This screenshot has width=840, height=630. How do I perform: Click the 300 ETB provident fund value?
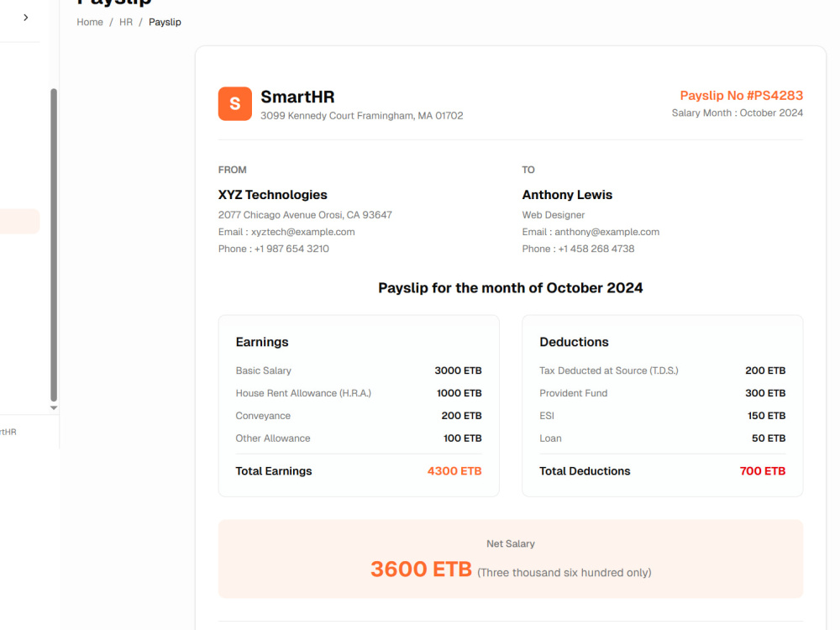tap(765, 393)
